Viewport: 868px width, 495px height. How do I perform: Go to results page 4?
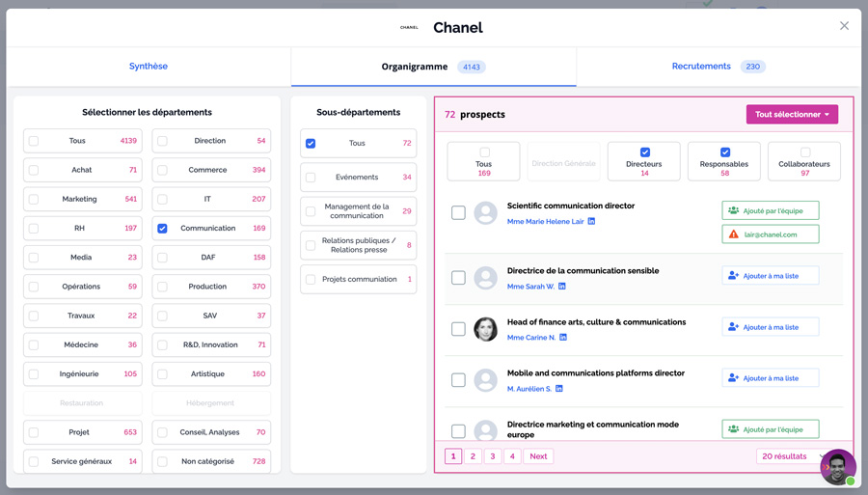(513, 456)
